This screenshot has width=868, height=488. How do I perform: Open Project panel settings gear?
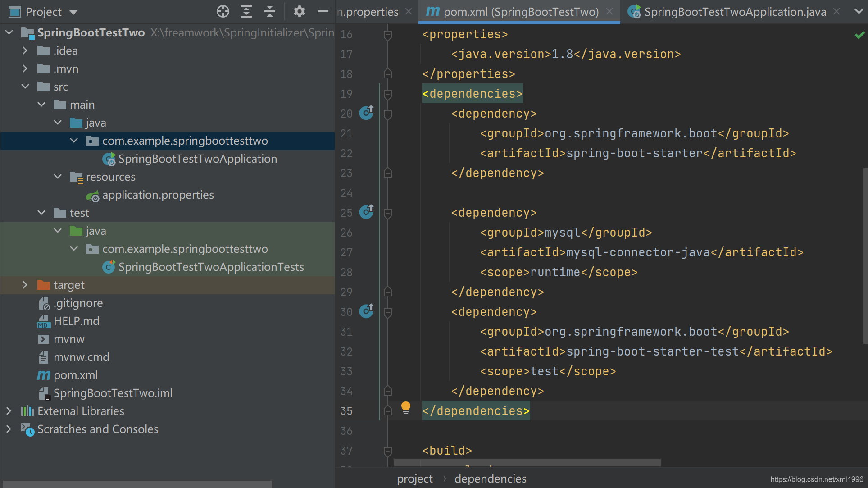point(299,12)
